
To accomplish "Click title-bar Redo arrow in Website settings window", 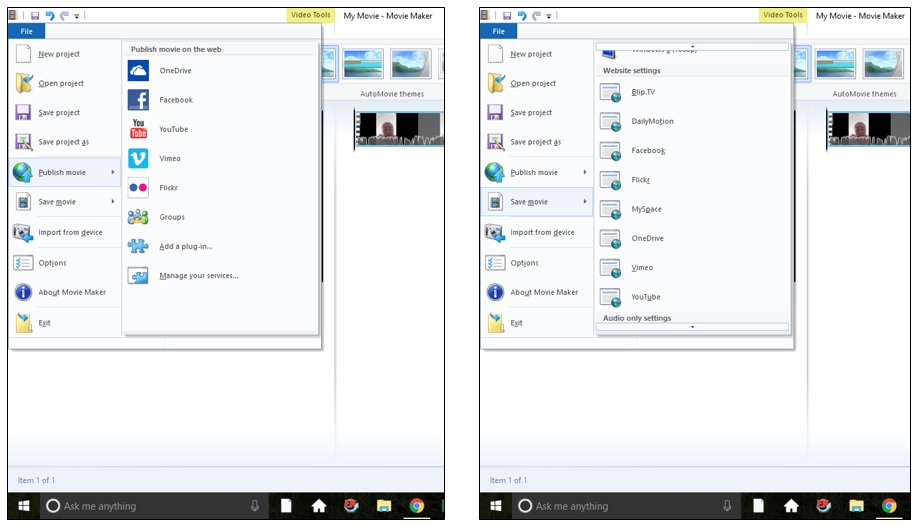I will click(x=536, y=16).
